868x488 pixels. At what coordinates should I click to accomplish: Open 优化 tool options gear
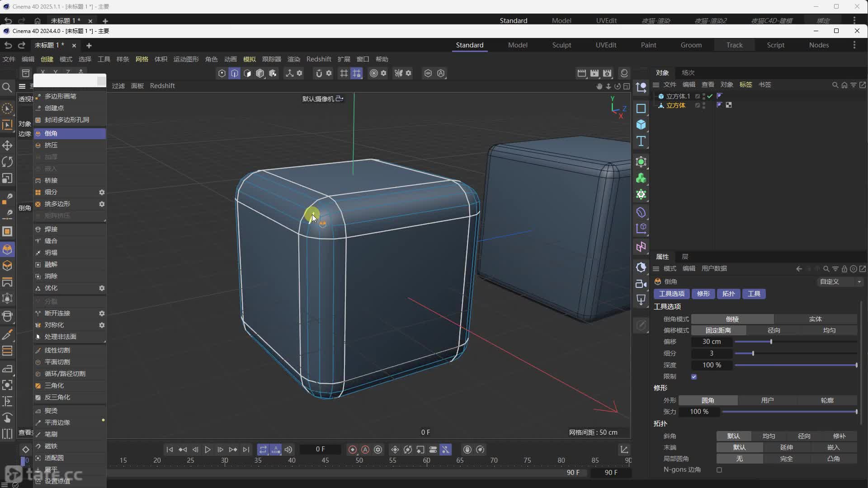[x=102, y=288]
